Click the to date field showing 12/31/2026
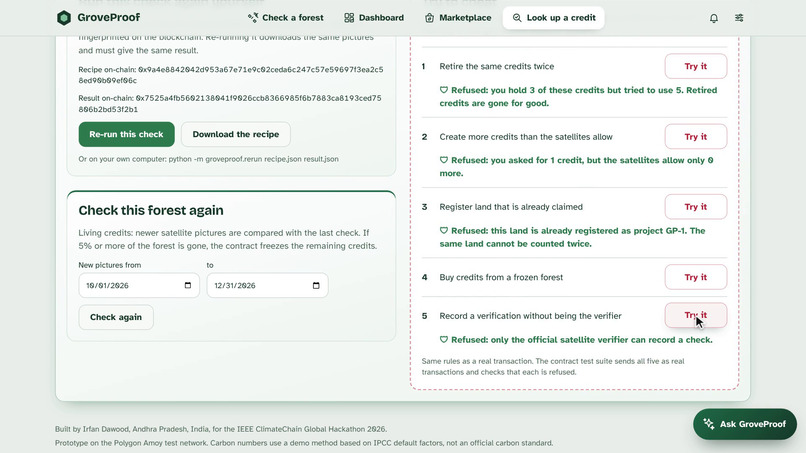This screenshot has height=453, width=806. pos(267,285)
